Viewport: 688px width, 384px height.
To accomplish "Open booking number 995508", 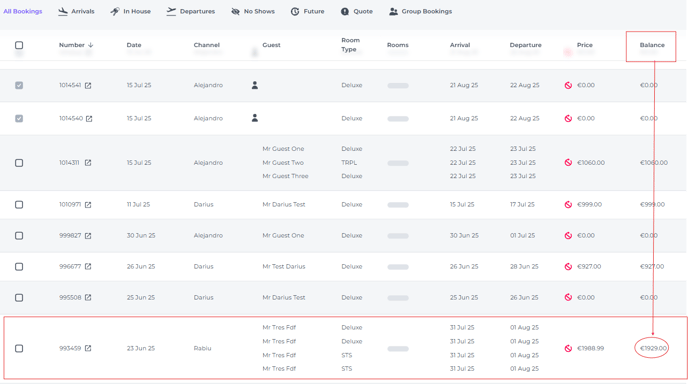I will tap(70, 298).
